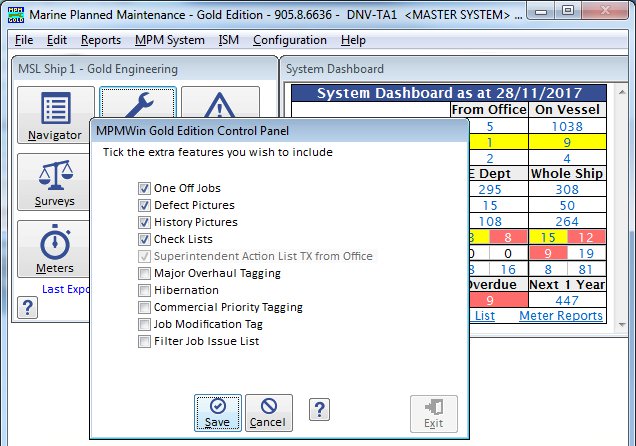Open the Configuration menu
Image resolution: width=636 pixels, height=446 pixels.
(x=290, y=40)
